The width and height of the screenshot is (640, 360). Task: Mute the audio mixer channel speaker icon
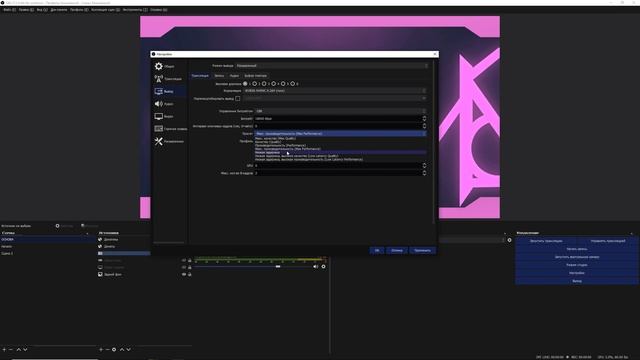tap(316, 267)
